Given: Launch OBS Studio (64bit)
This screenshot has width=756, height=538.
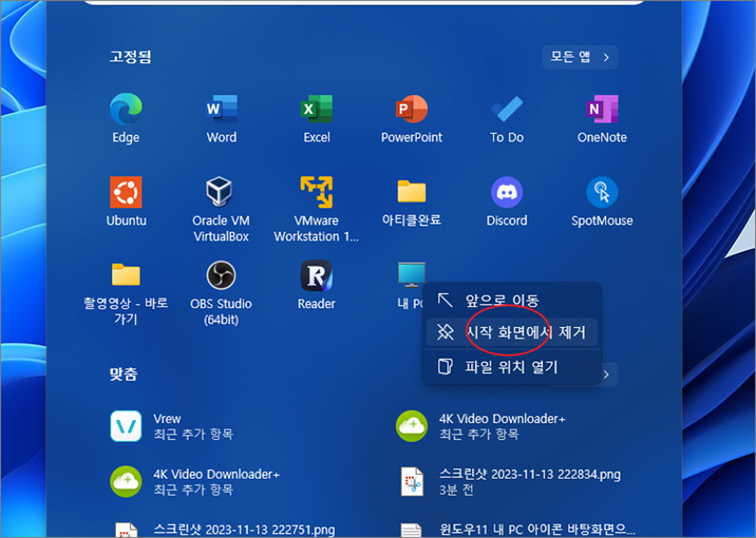Looking at the screenshot, I should (x=221, y=276).
